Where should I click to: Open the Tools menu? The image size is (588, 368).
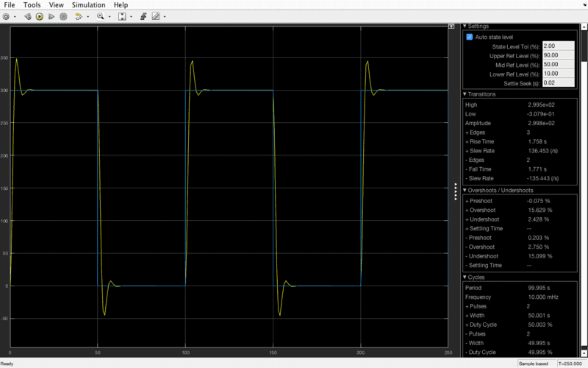pyautogui.click(x=32, y=4)
